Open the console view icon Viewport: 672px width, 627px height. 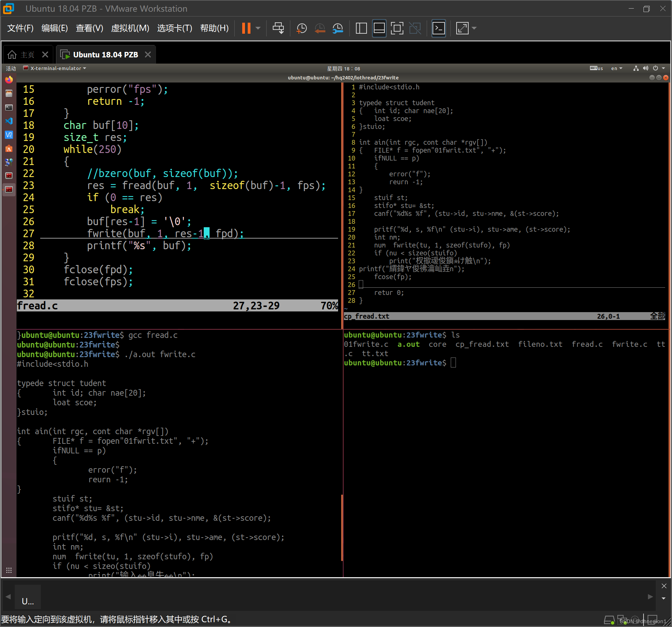439,28
